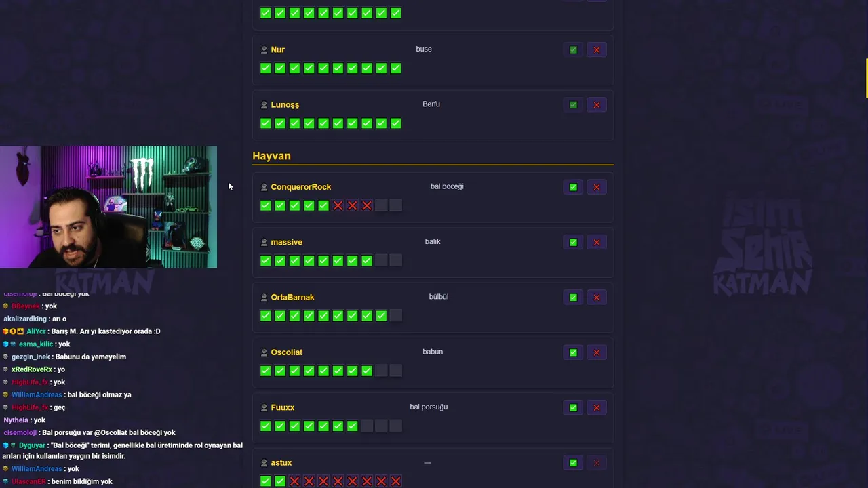Viewport: 868px width, 488px height.
Task: Select the player name Oscoliat
Action: click(286, 352)
